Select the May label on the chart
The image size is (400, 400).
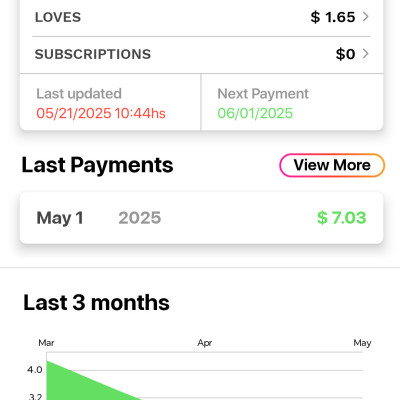[x=362, y=343]
